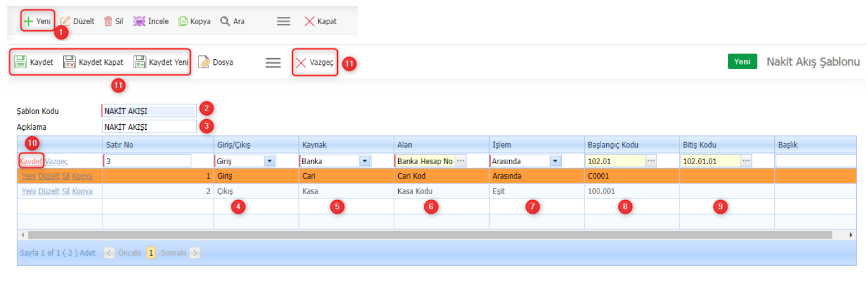
Task: Open İşlem dropdown showing Arasında
Action: [555, 161]
